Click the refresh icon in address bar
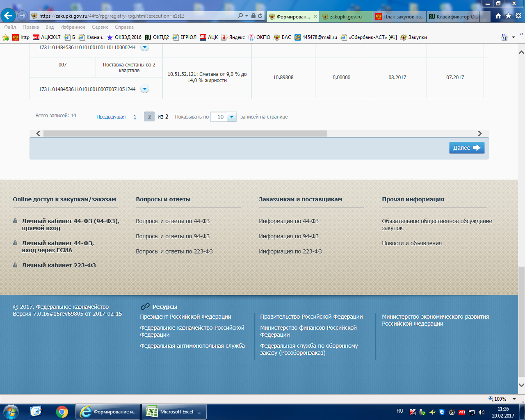The height and width of the screenshot is (420, 525). tap(260, 16)
